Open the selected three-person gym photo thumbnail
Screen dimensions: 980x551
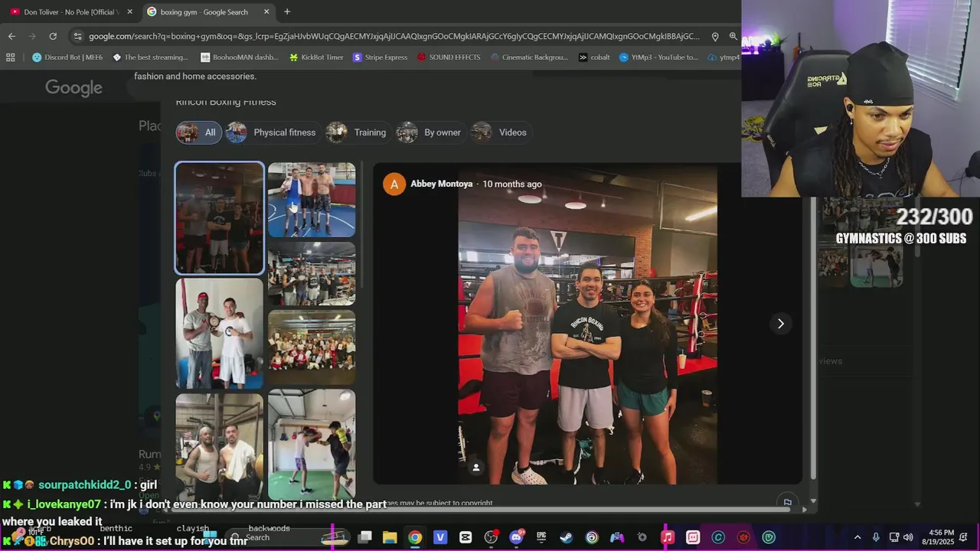pos(220,218)
